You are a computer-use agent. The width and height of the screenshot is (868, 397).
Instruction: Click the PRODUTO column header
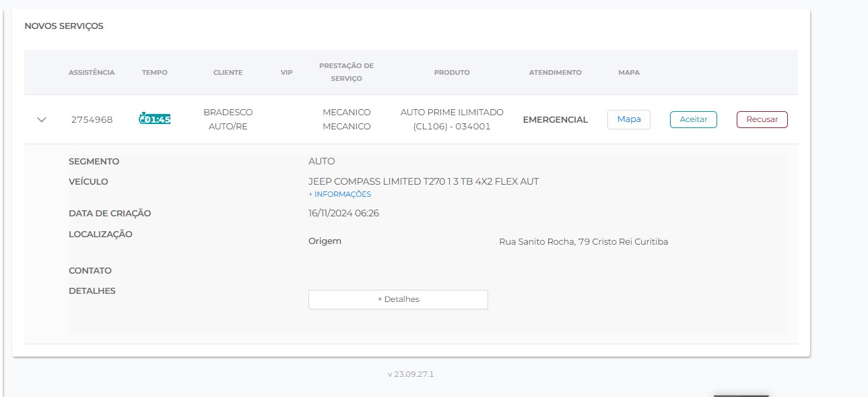(452, 72)
